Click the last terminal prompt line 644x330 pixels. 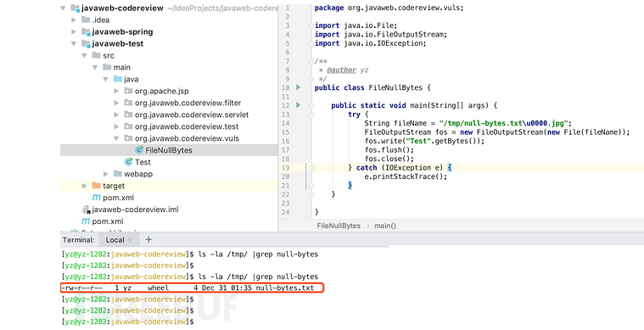click(128, 322)
